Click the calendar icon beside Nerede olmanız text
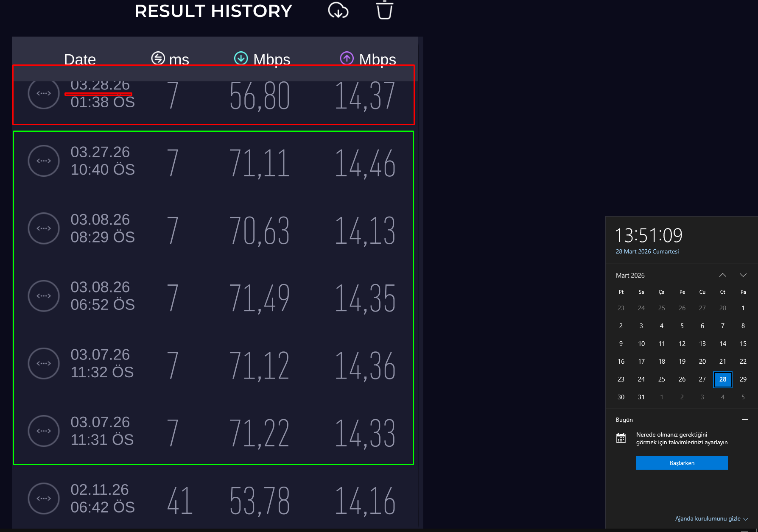This screenshot has height=532, width=758. (x=621, y=438)
